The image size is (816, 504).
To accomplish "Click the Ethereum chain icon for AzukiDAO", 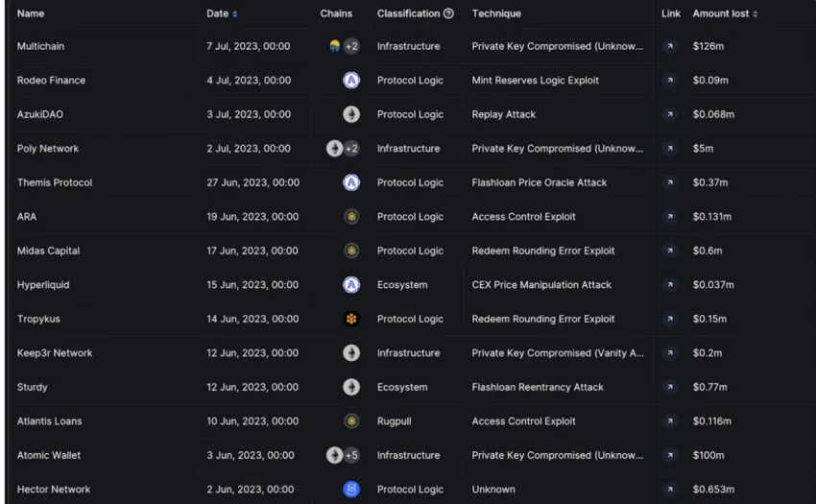I will [x=351, y=114].
